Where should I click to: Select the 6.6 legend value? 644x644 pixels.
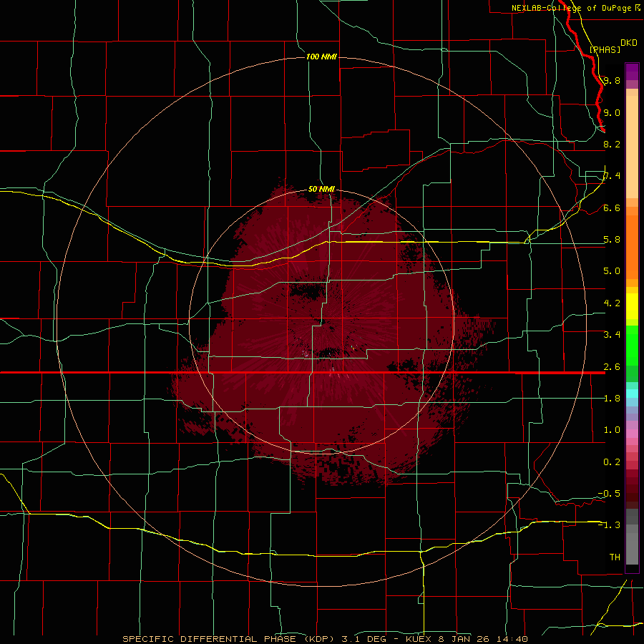point(612,208)
